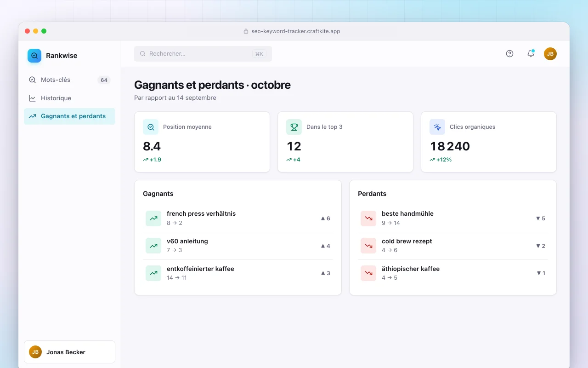Click the '12' Dans le top 3 value

(x=294, y=146)
